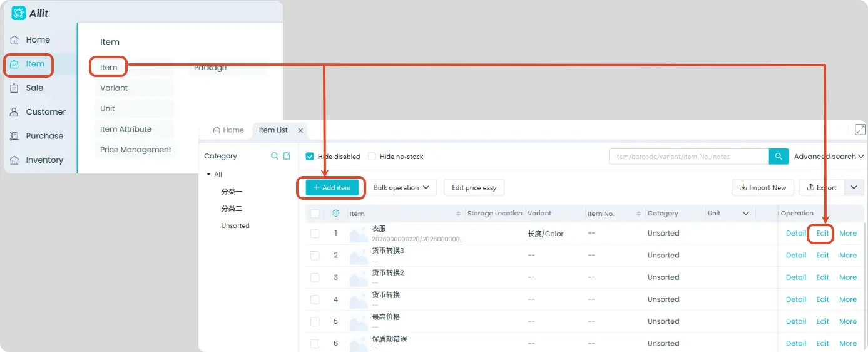Focus the item/barcode search field
Screen dimensions: 868x352
(x=689, y=157)
